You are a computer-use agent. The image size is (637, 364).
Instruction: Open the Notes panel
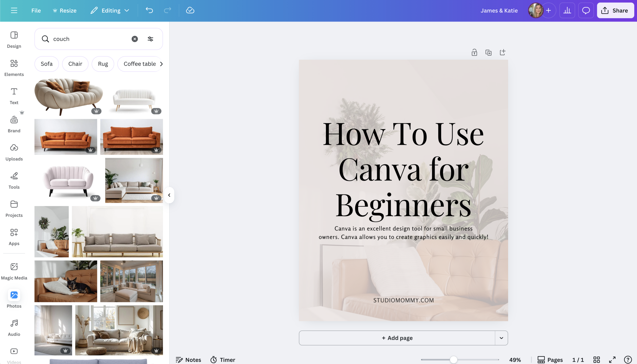[x=188, y=360]
